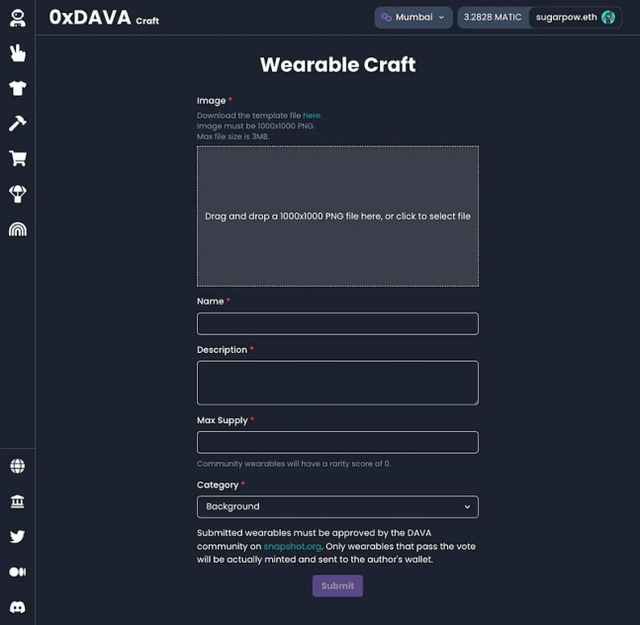Open the peace-hand icon in sidebar

pyautogui.click(x=17, y=53)
